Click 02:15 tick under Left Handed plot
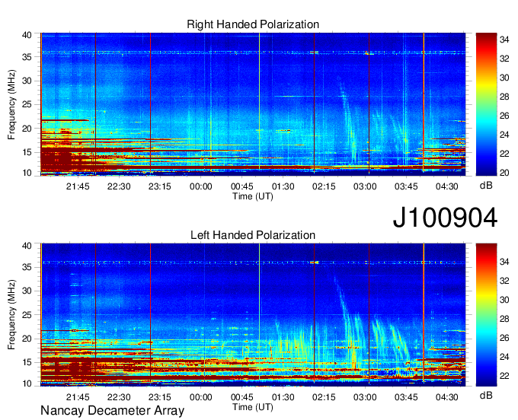Viewport: 518px width, 420px height. coord(324,396)
